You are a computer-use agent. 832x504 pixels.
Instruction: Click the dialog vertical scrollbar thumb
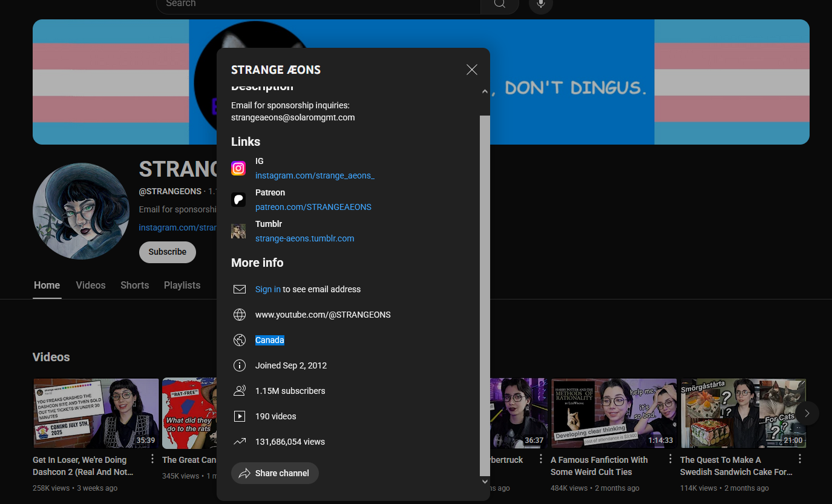pos(485,296)
